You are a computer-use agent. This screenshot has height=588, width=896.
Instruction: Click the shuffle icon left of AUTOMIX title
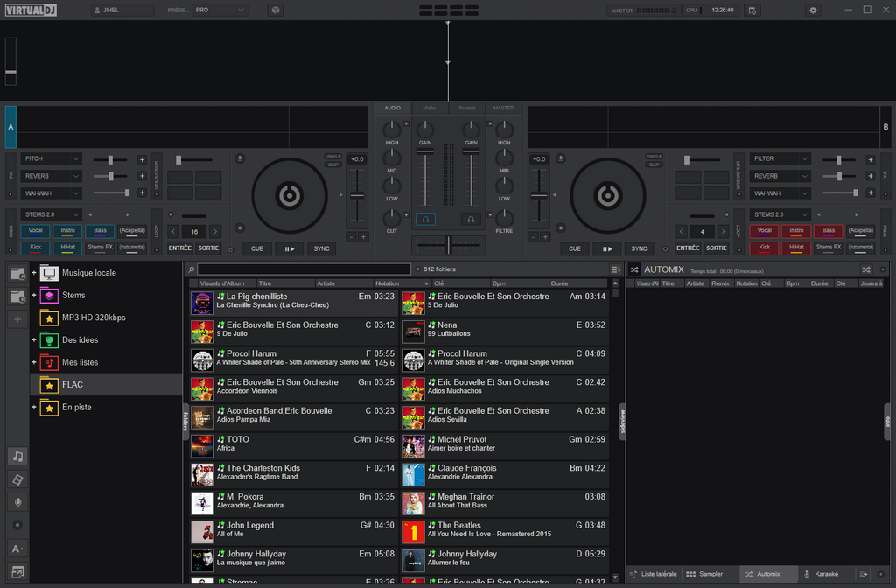point(634,269)
